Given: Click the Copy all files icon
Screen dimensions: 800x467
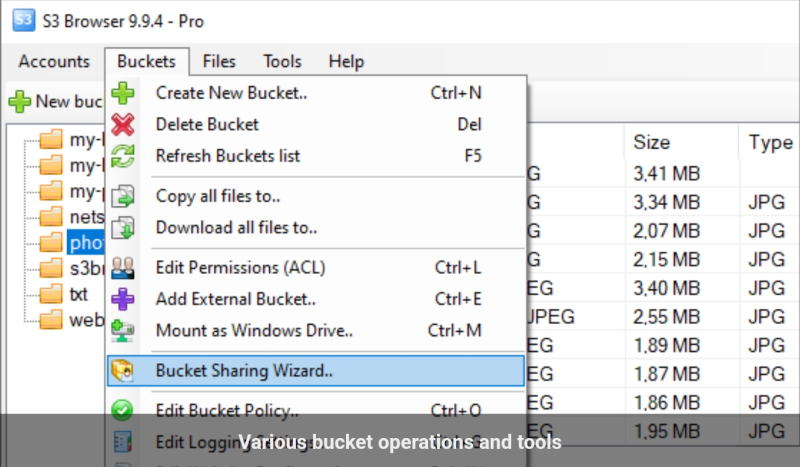Looking at the screenshot, I should pos(122,196).
